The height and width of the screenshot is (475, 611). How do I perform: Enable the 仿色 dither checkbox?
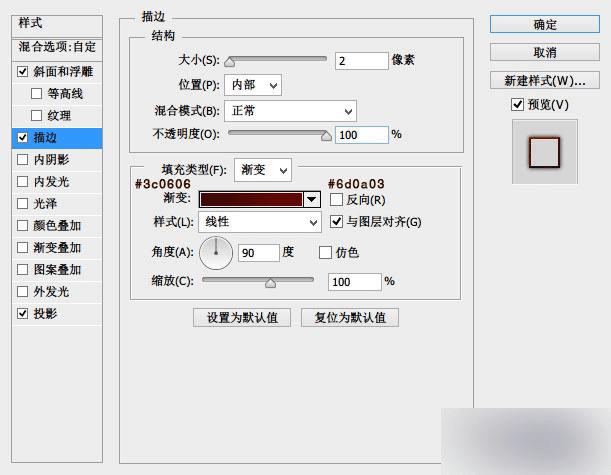[325, 253]
